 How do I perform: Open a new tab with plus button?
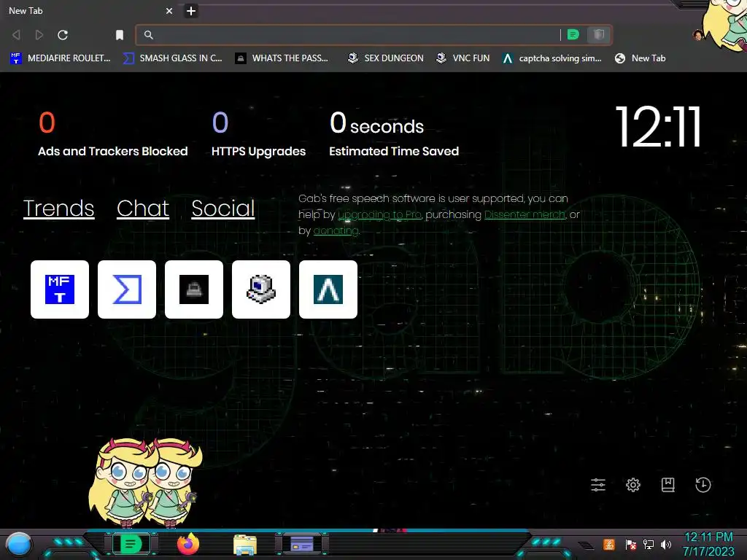(x=191, y=10)
